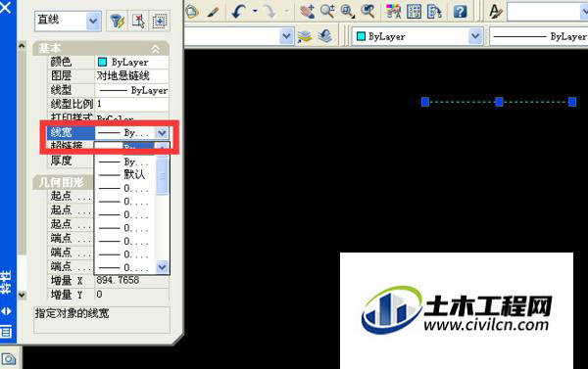Click the Match Properties brush icon
This screenshot has height=369, width=588.
point(214,11)
